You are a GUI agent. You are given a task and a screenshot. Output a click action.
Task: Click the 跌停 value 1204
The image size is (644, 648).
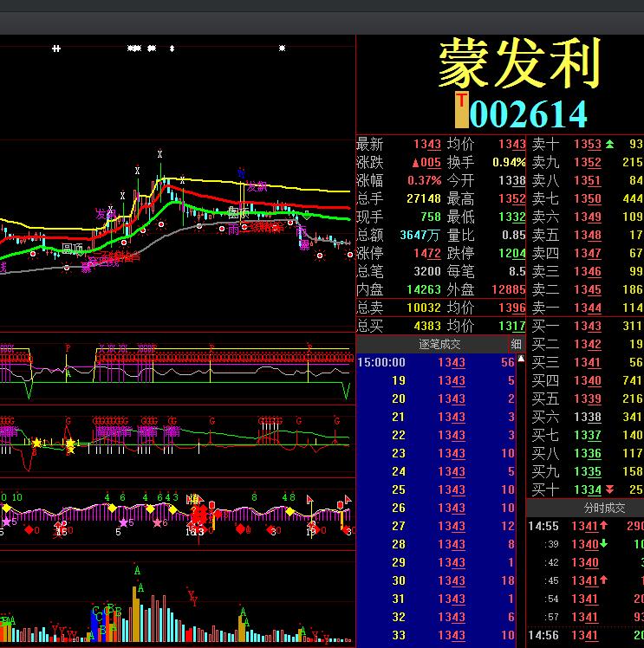(511, 253)
